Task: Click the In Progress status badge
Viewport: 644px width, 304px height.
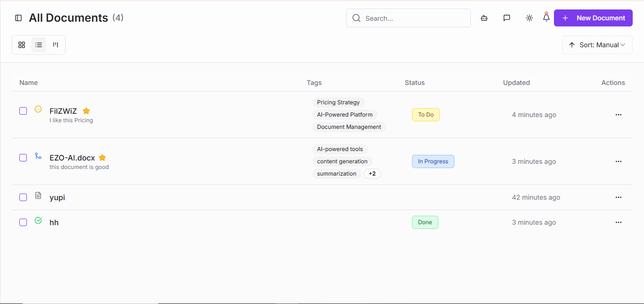Action: 433,161
